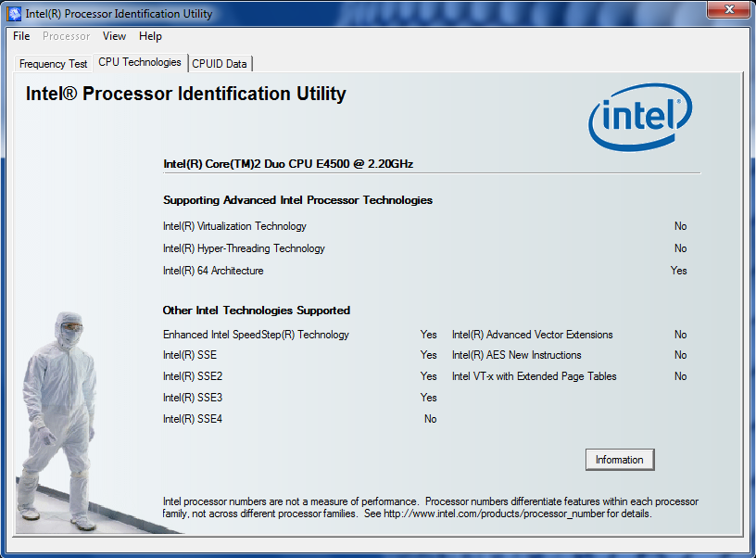756x558 pixels.
Task: Click the Intel(R) SSE label
Action: point(190,355)
